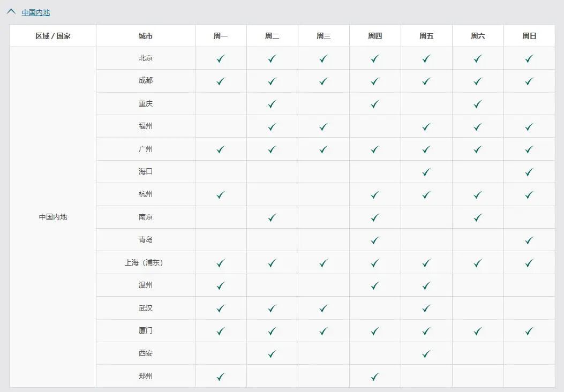Click 成都 checkmark under 周三
564x392 pixels.
coord(324,81)
